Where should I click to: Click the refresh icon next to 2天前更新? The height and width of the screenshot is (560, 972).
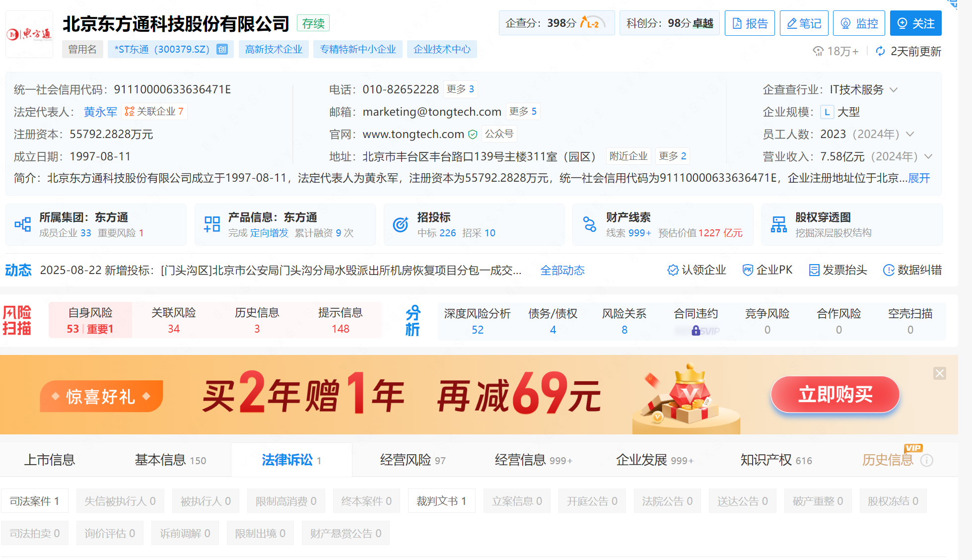[x=880, y=51]
